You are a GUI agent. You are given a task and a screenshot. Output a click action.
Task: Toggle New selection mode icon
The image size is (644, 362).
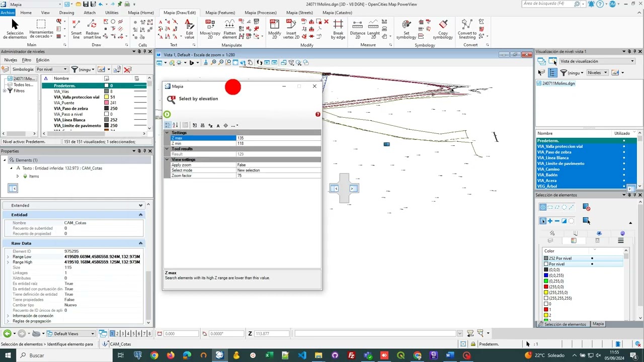[x=543, y=221]
